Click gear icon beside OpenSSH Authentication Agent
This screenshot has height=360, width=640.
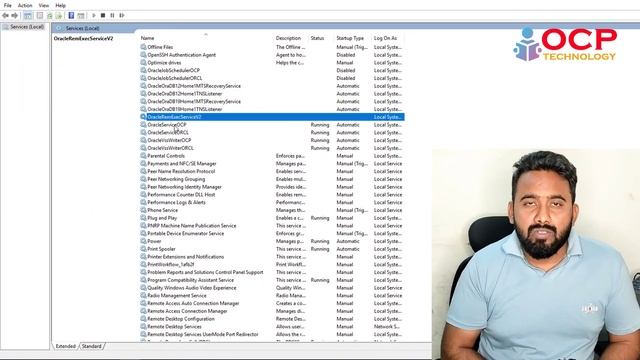click(143, 55)
